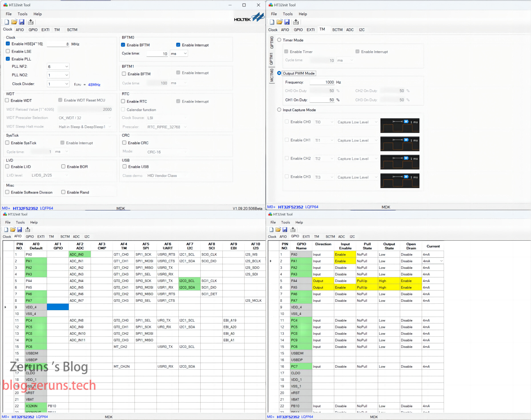The height and width of the screenshot is (420, 531).
Task: Click HT32F52352 link in top-left status bar
Action: [25, 208]
